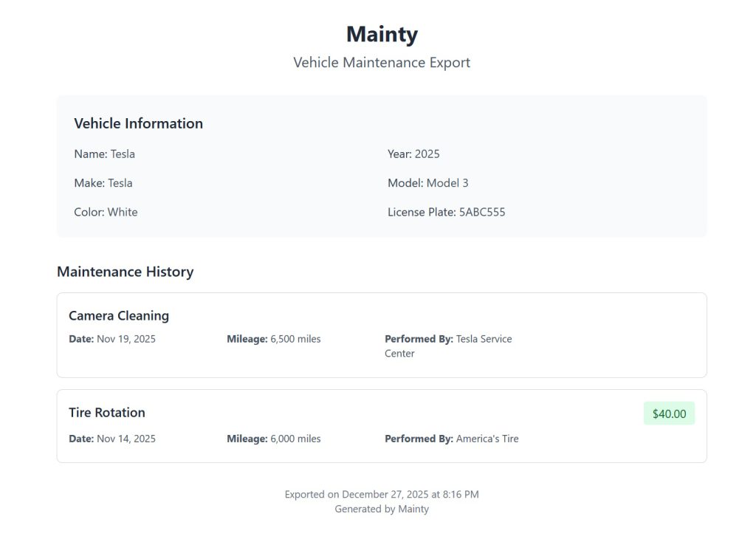Click the Maintenance History heading
The image size is (756, 556).
pyautogui.click(x=126, y=272)
